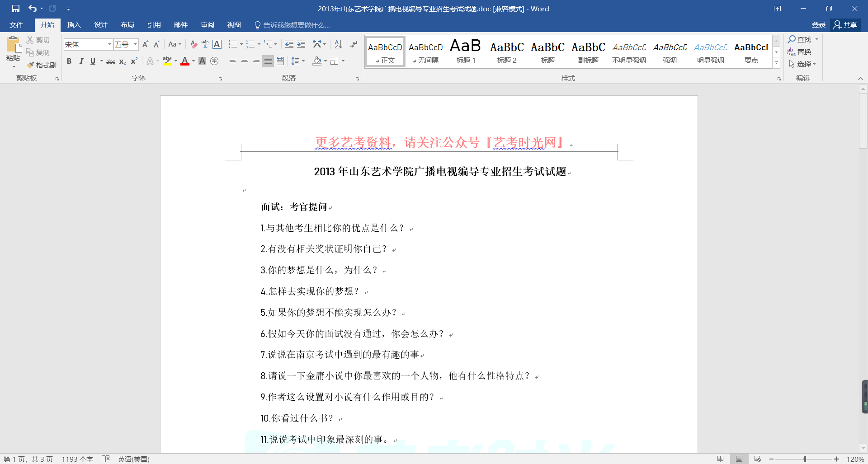Click the 替换 button
868x464 pixels.
coord(799,52)
